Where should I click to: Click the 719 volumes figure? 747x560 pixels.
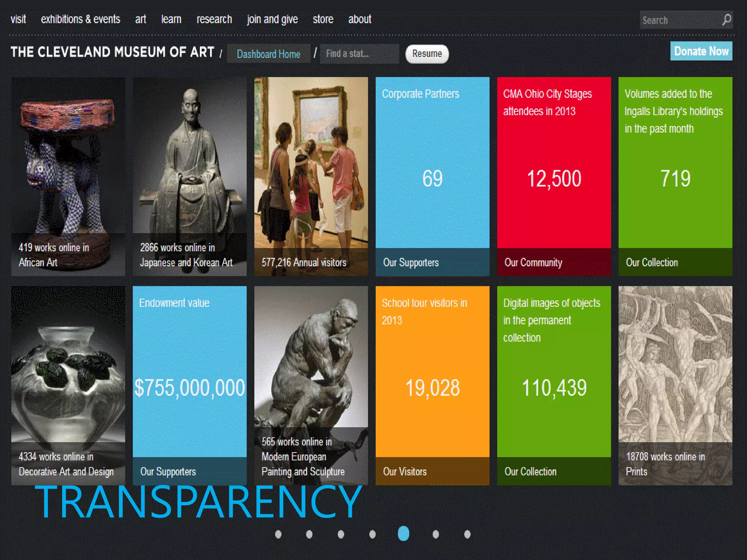(x=676, y=179)
